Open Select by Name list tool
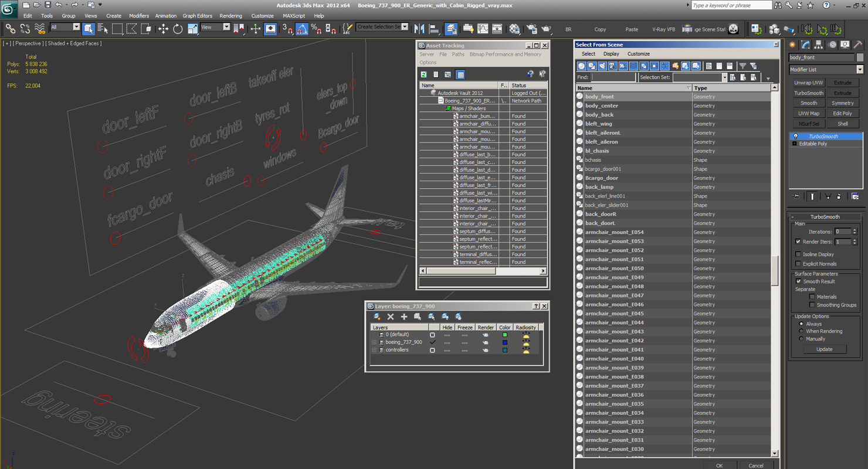 pos(103,28)
